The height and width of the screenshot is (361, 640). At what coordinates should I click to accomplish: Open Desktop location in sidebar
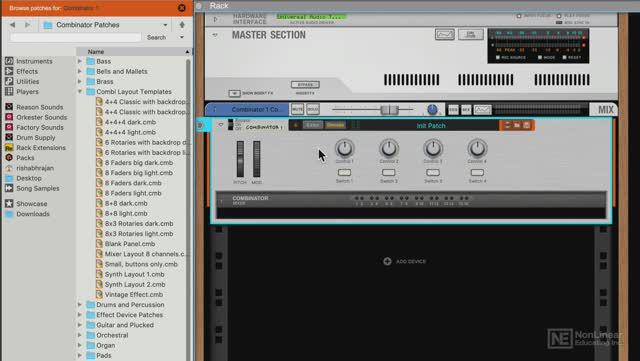29,178
